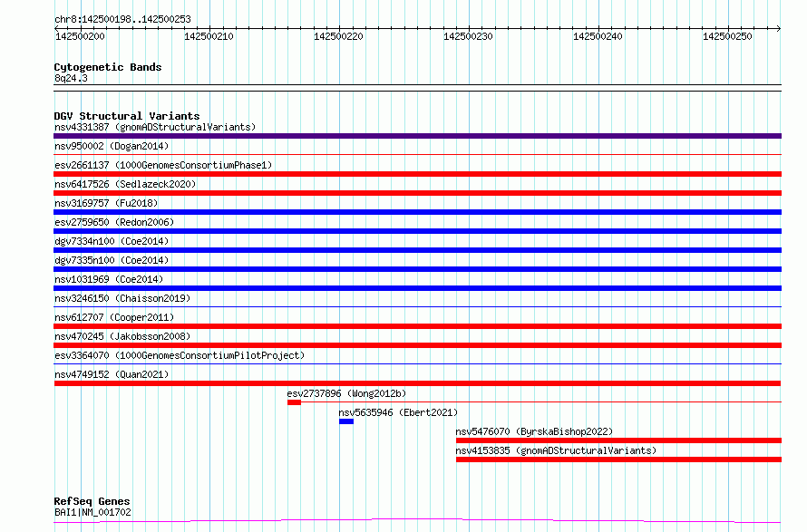This screenshot has width=807, height=532.
Task: Open nsv6417526 (Sedlazeck2020) label
Action: [x=125, y=184]
